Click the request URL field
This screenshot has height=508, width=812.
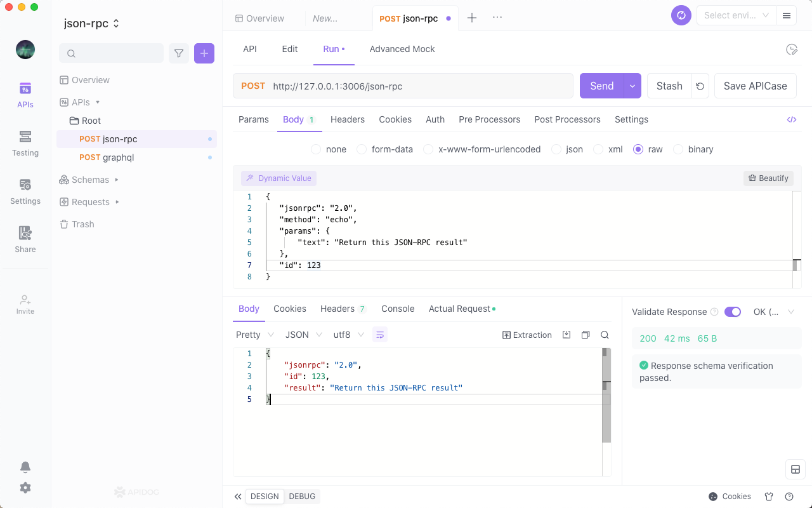point(403,86)
